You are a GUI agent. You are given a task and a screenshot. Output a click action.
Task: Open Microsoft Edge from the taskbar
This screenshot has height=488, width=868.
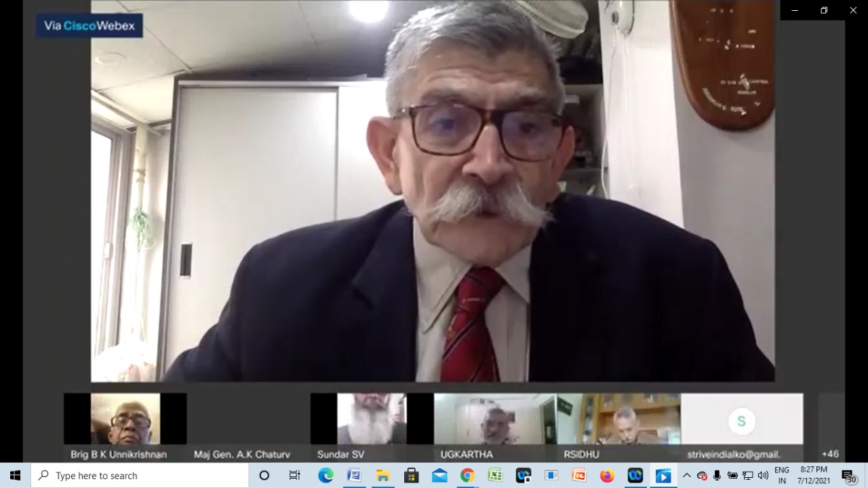325,476
